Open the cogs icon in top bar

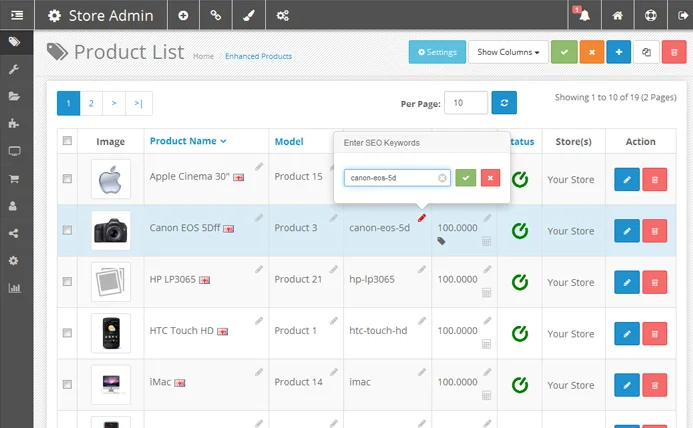click(x=283, y=15)
